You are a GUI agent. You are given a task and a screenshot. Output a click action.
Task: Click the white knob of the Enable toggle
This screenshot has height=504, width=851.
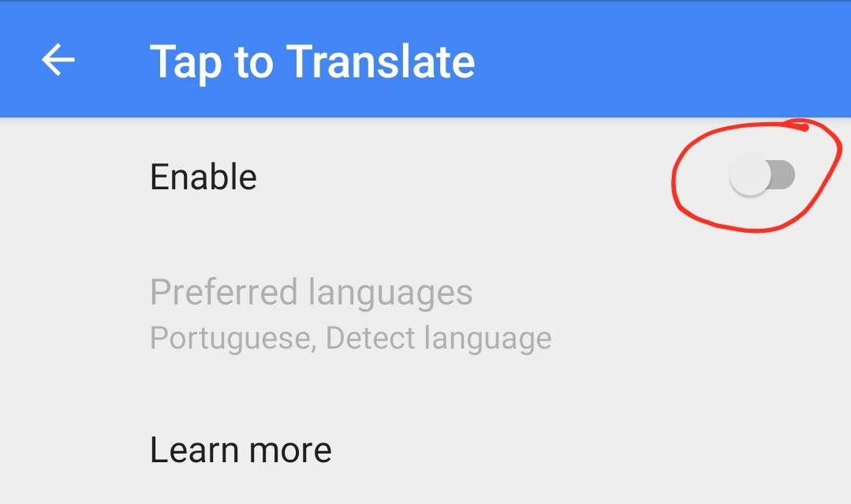[x=748, y=177]
